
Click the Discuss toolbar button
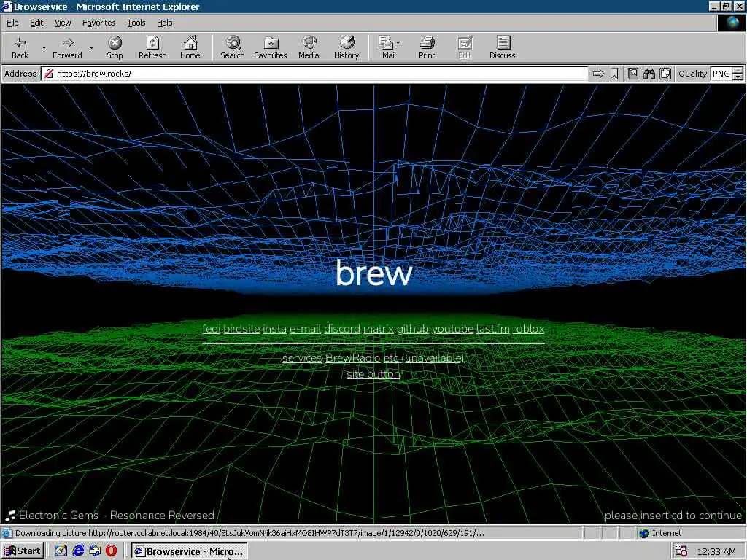502,47
